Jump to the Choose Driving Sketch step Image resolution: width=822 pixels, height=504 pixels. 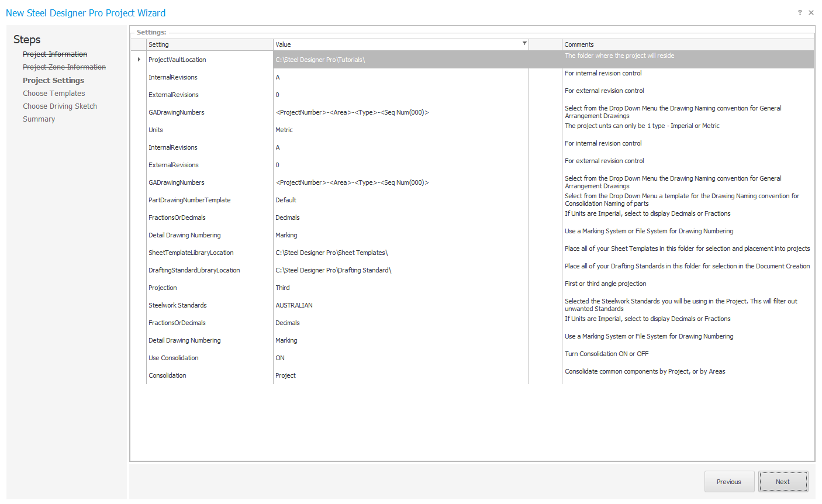60,106
